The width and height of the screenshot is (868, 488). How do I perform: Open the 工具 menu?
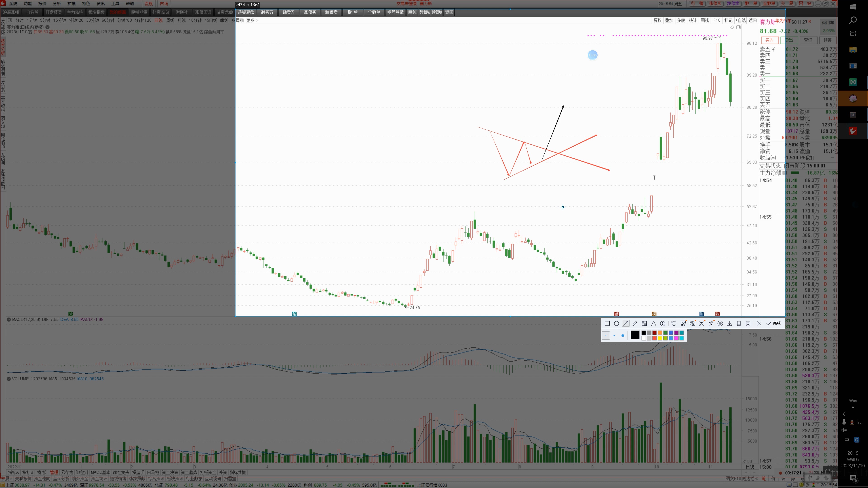[115, 4]
